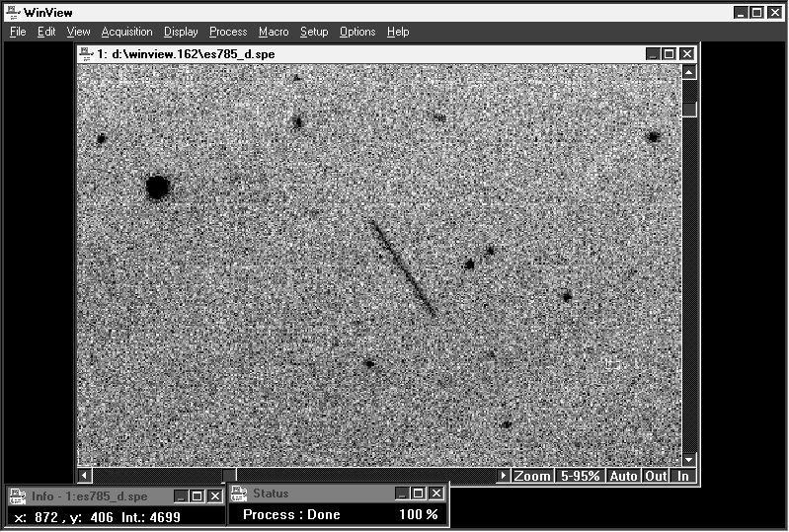Click the vertical scrollbar down arrow
Image resolution: width=789 pixels, height=532 pixels.
point(689,460)
